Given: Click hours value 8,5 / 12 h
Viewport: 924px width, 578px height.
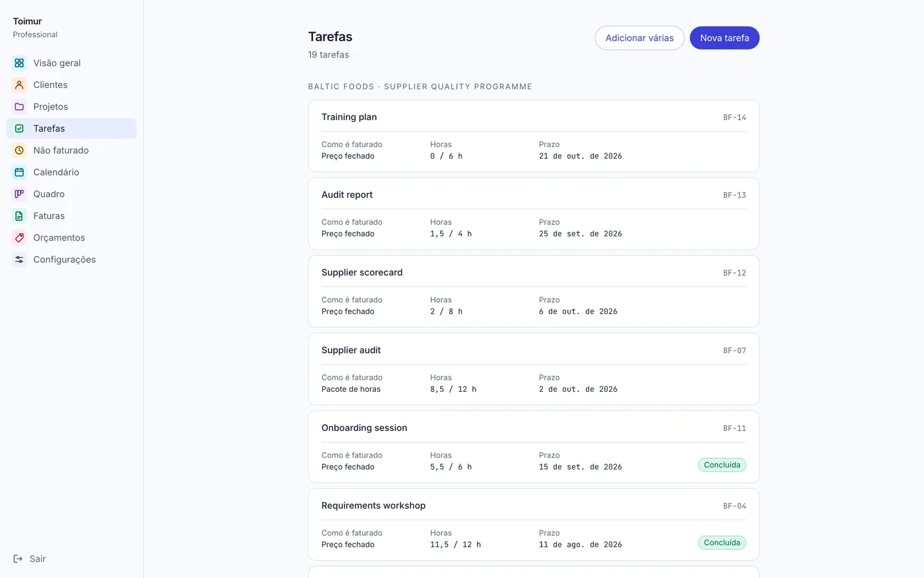Looking at the screenshot, I should coord(454,389).
